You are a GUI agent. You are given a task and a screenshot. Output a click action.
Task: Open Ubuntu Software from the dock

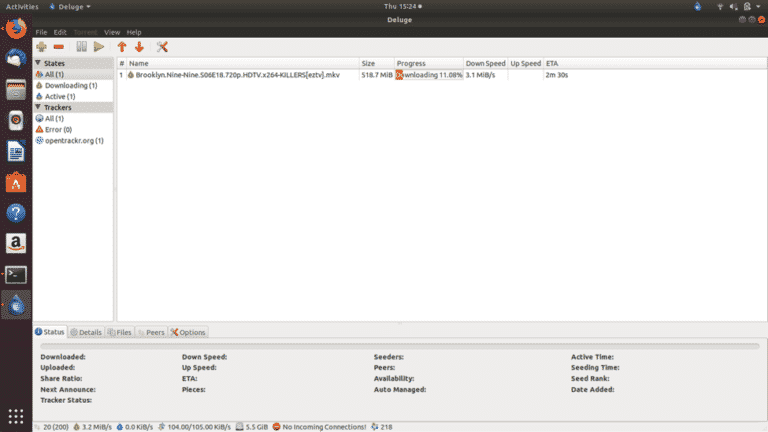16,182
